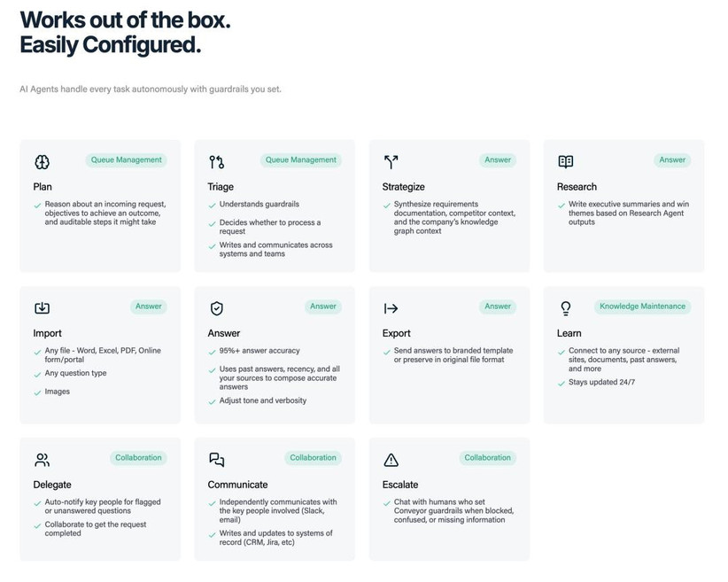
Task: Click the Delegate people icon
Action: [42, 460]
